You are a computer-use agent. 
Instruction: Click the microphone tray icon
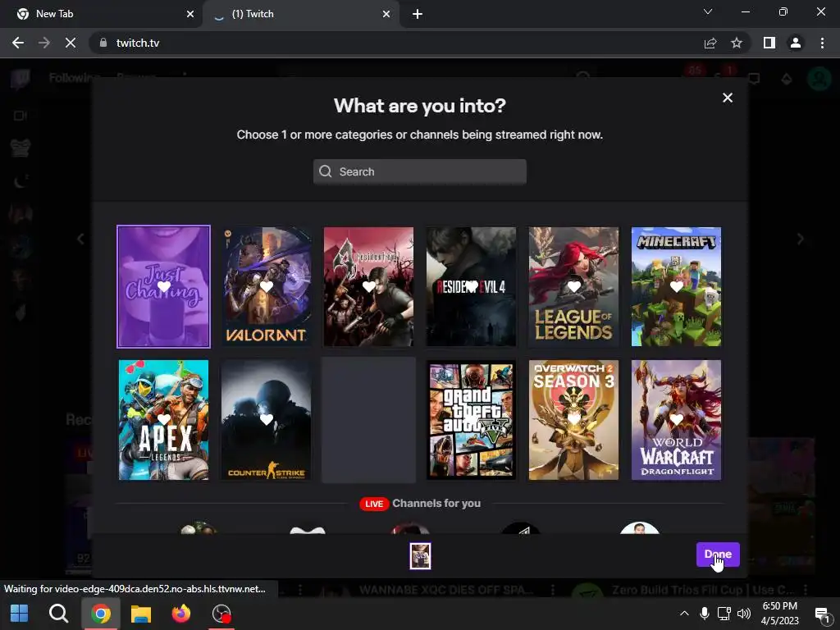point(705,614)
